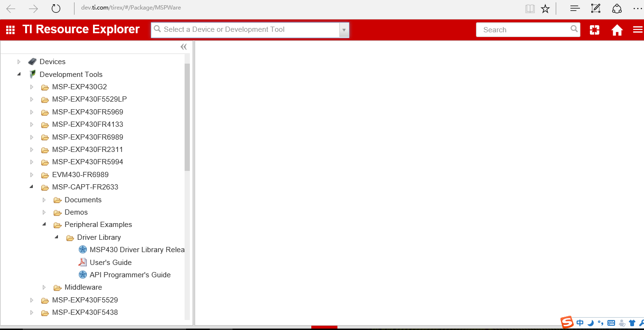Click the MSP-EXP430FR5969 folder icon

(45, 112)
